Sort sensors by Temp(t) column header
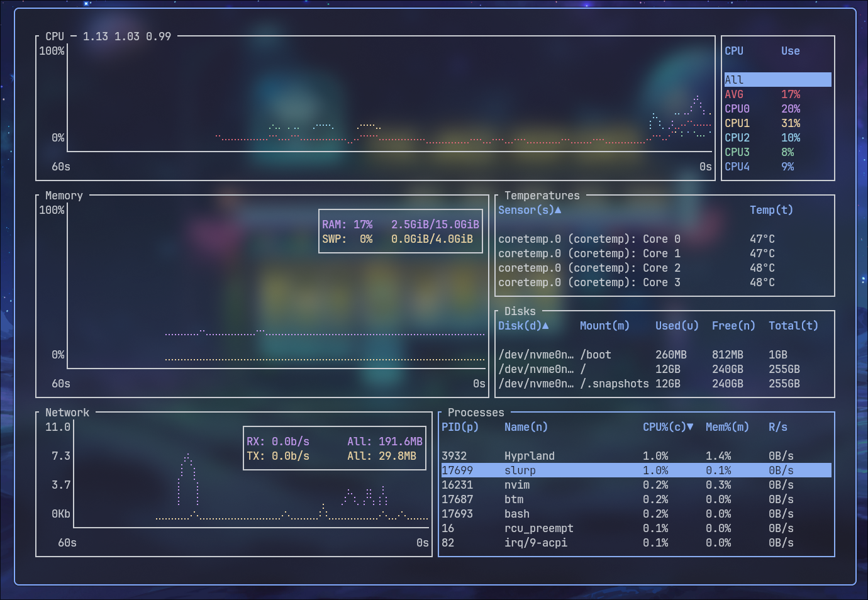868x600 pixels. coord(771,210)
